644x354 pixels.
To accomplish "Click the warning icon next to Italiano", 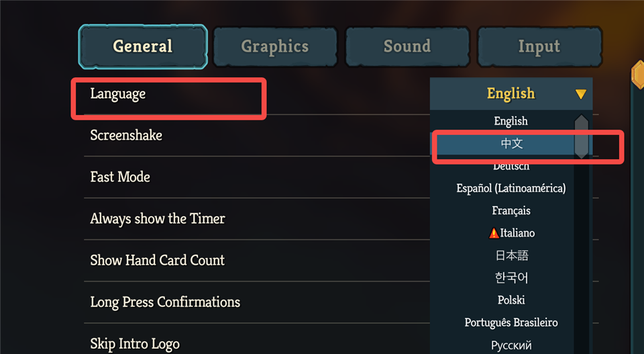I will point(494,233).
